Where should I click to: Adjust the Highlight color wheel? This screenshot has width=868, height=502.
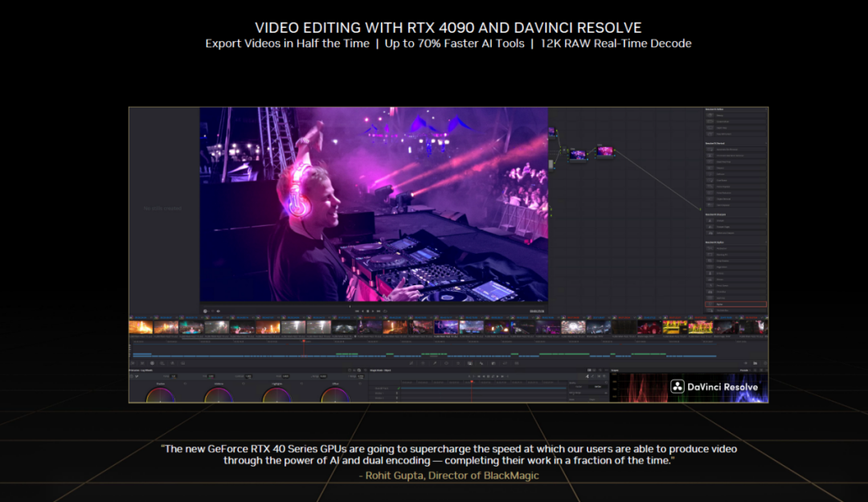coord(276,395)
